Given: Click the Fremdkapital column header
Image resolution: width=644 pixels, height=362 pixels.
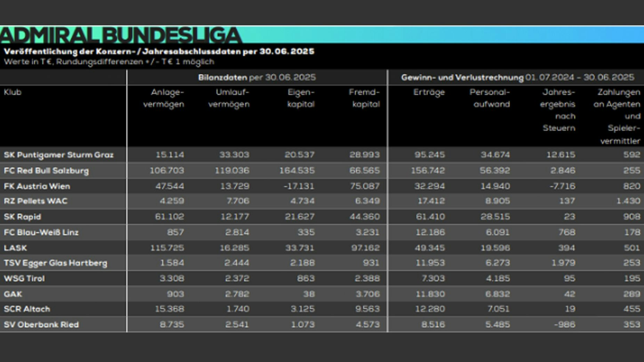Looking at the screenshot, I should click(365, 98).
